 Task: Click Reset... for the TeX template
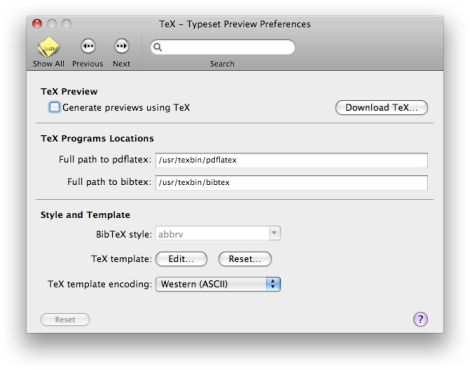click(x=245, y=259)
